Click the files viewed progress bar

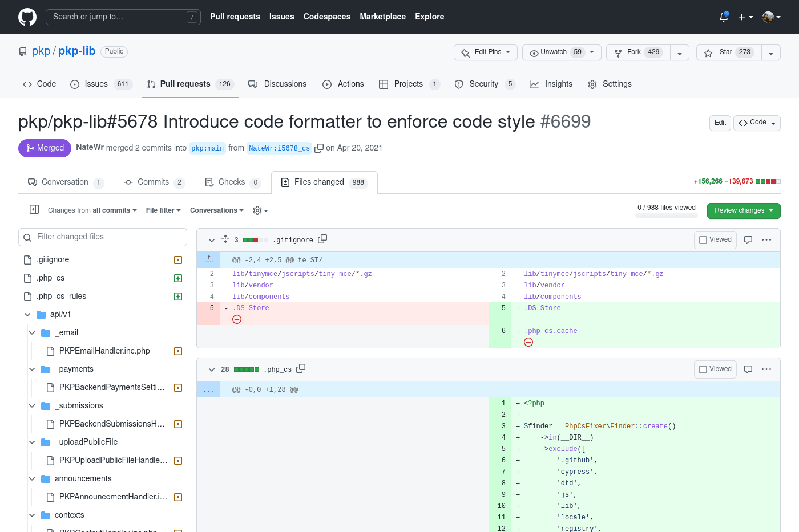[666, 214]
